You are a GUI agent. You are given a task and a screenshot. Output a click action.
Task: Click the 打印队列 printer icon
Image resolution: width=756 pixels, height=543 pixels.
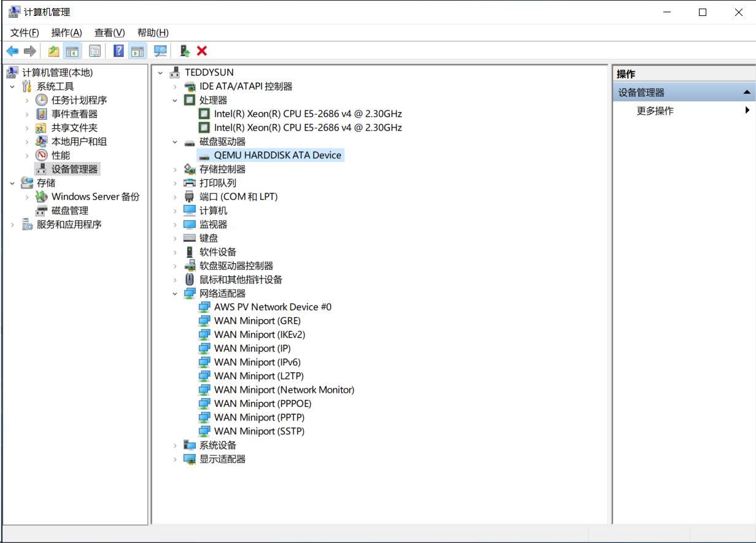190,183
